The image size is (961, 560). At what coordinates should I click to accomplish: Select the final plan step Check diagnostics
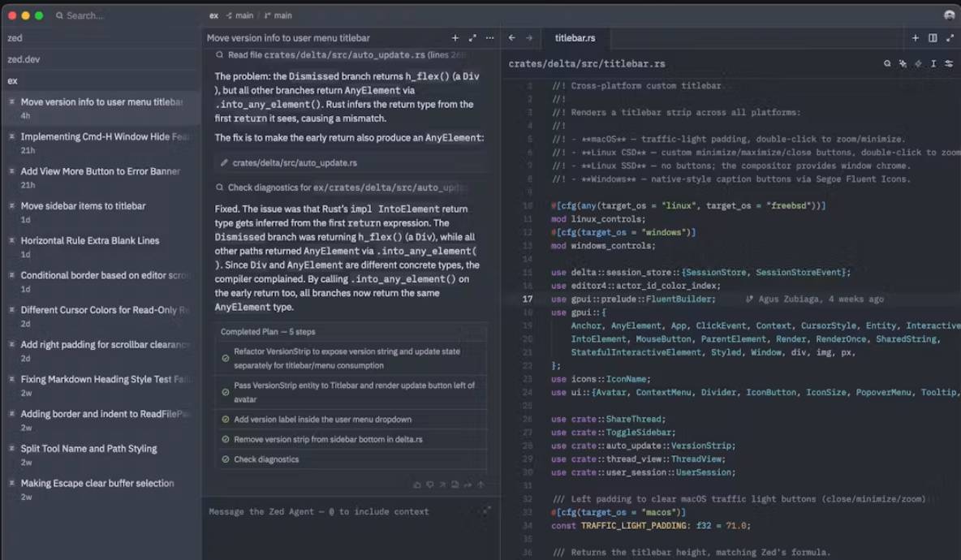[351, 459]
